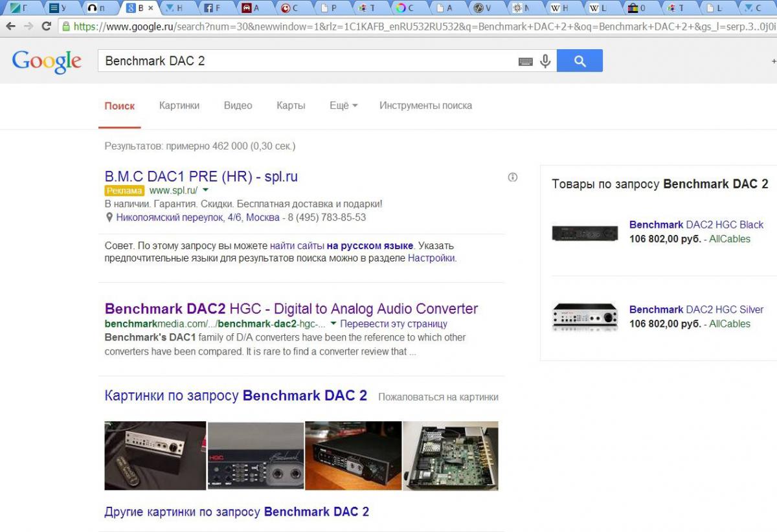Open the green arrow menu after benchmarkmedia.com URL
777x532 pixels.
coord(333,324)
